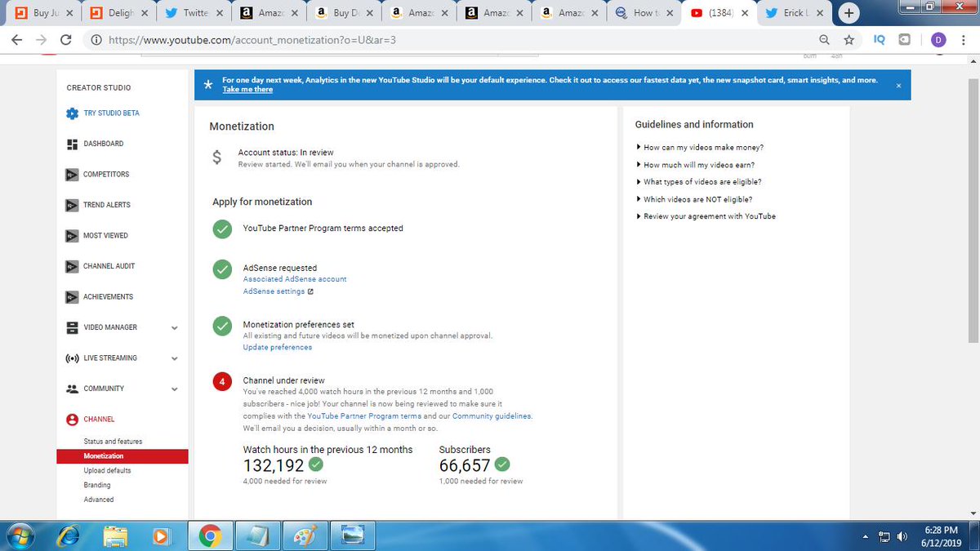Viewport: 980px width, 551px height.
Task: Open YouTube Partner Program terms link
Action: (x=364, y=416)
